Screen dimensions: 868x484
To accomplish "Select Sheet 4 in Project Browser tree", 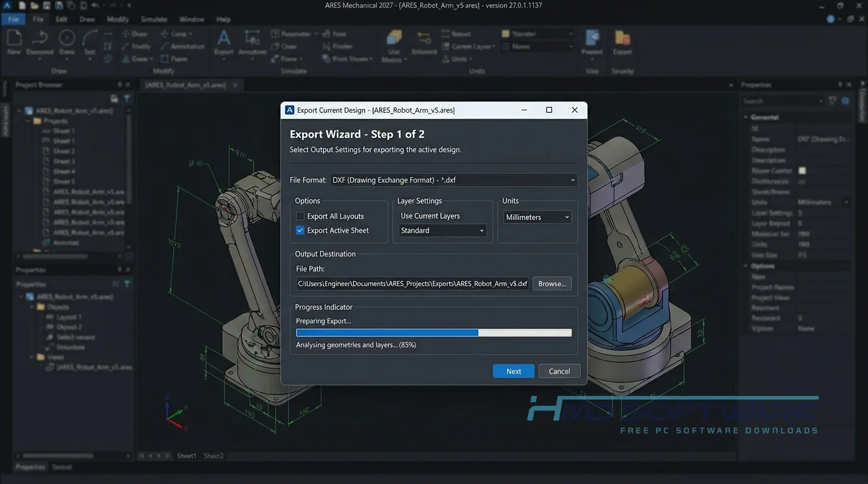I will [64, 171].
